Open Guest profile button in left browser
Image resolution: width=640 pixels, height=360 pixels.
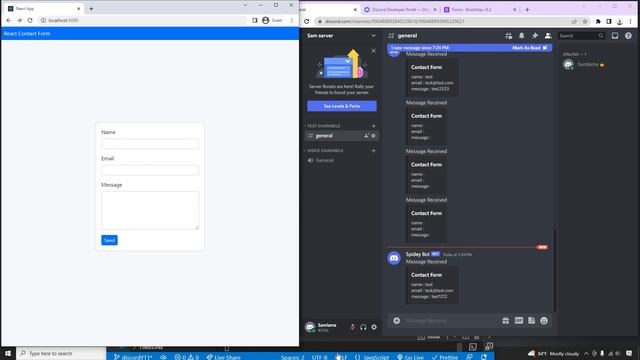tap(272, 20)
